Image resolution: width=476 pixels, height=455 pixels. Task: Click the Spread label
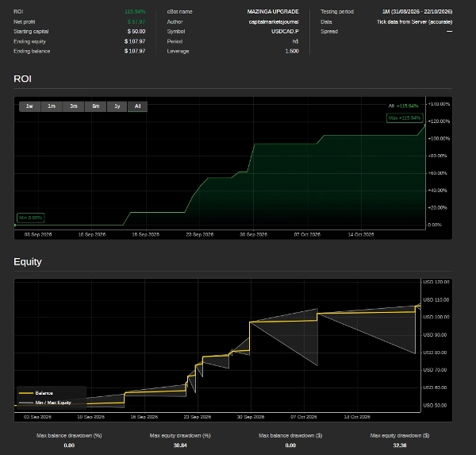click(329, 31)
